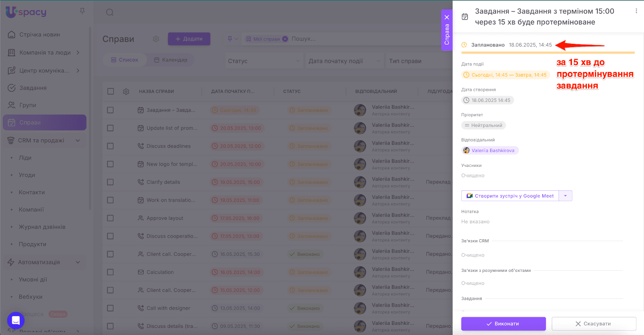Pin the sidebar using the pin icon
The height and width of the screenshot is (335, 644).
pyautogui.click(x=82, y=11)
